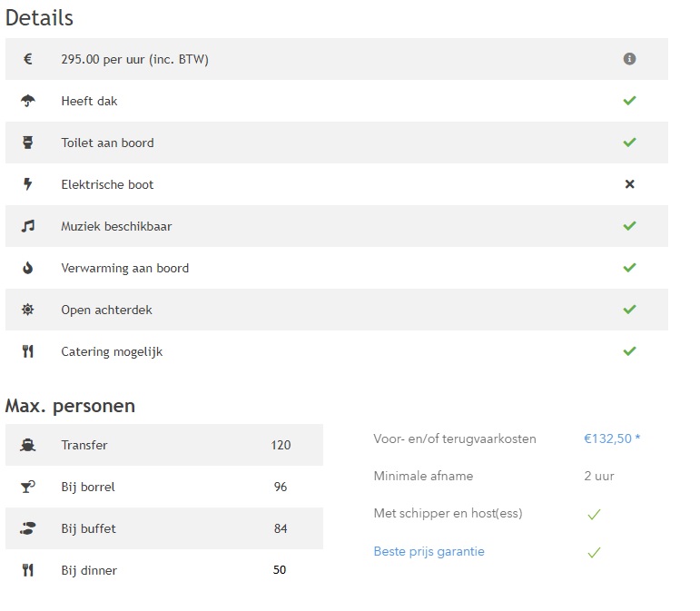Click the €132,50 terugvaarkosten price link
The height and width of the screenshot is (611, 700).
click(x=612, y=439)
